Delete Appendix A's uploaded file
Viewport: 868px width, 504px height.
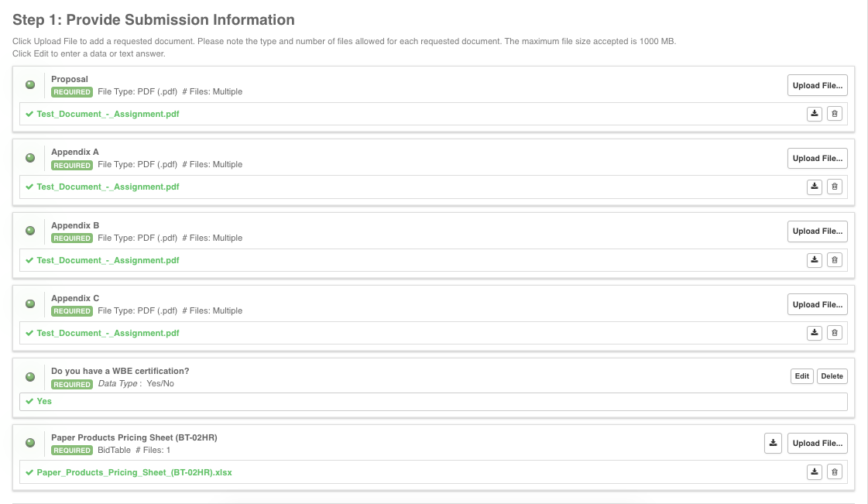point(834,187)
